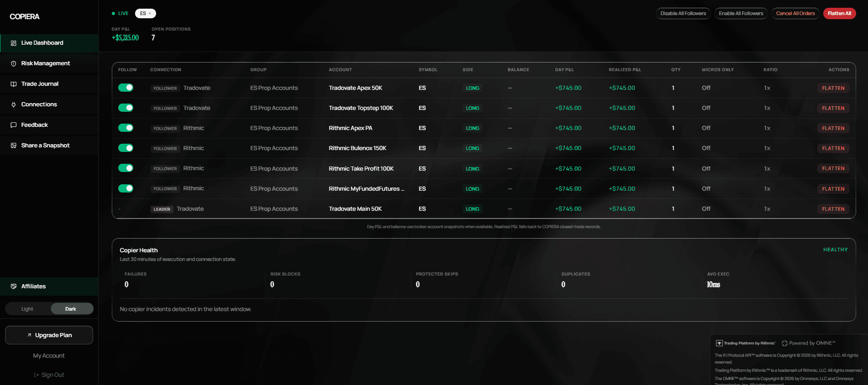
Task: Click the Rithmic Bulenox 150K account name
Action: 357,148
